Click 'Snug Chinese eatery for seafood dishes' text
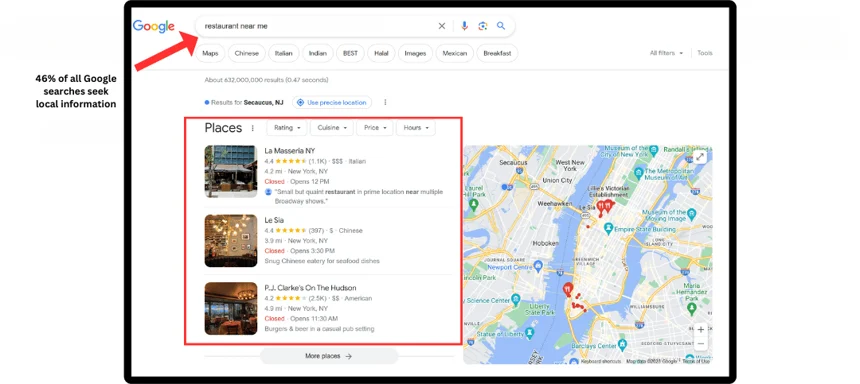 [322, 261]
